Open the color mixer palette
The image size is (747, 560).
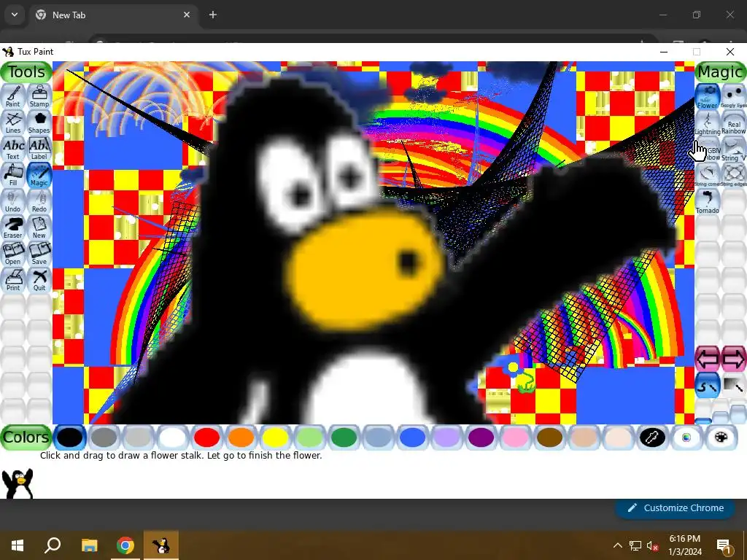pyautogui.click(x=721, y=437)
